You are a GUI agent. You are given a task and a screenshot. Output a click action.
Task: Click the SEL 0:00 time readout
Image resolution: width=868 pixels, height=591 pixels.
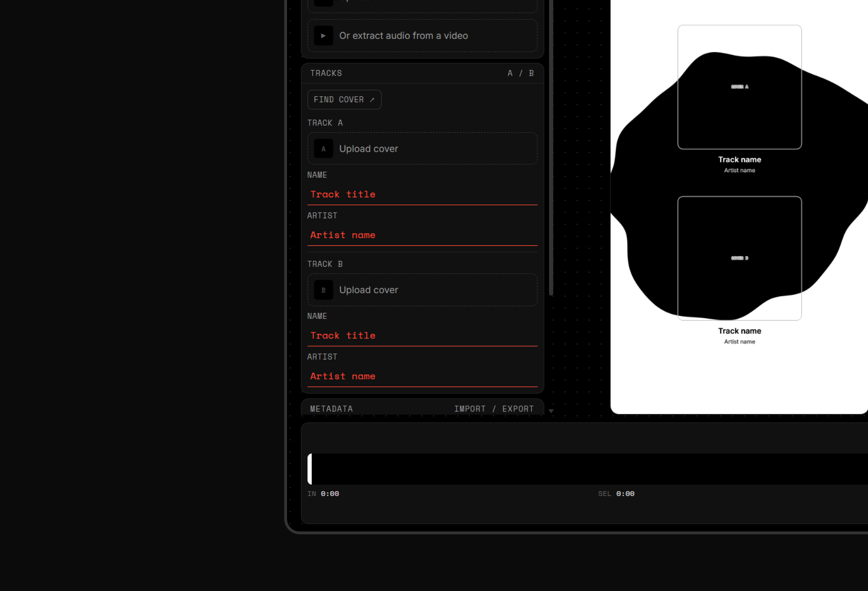616,494
